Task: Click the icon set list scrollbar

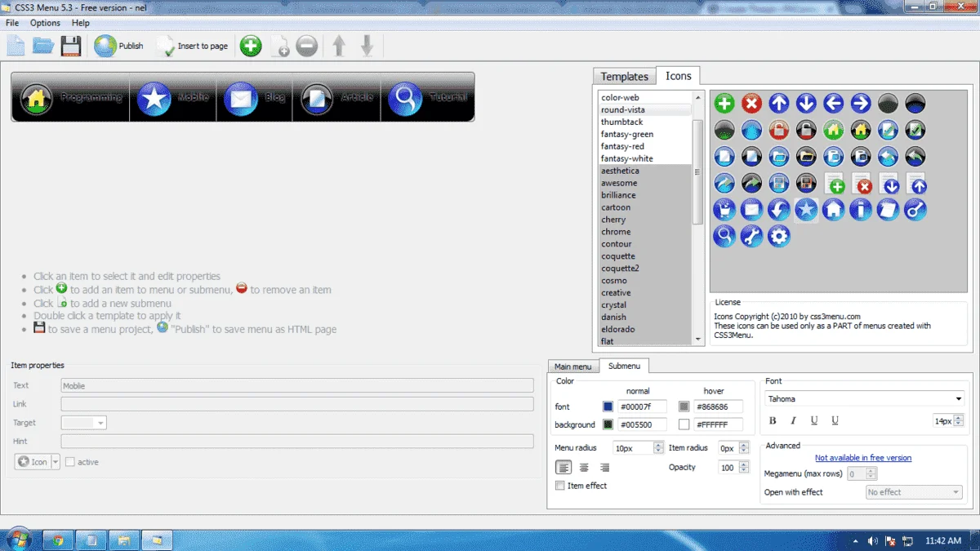Action: [x=697, y=171]
